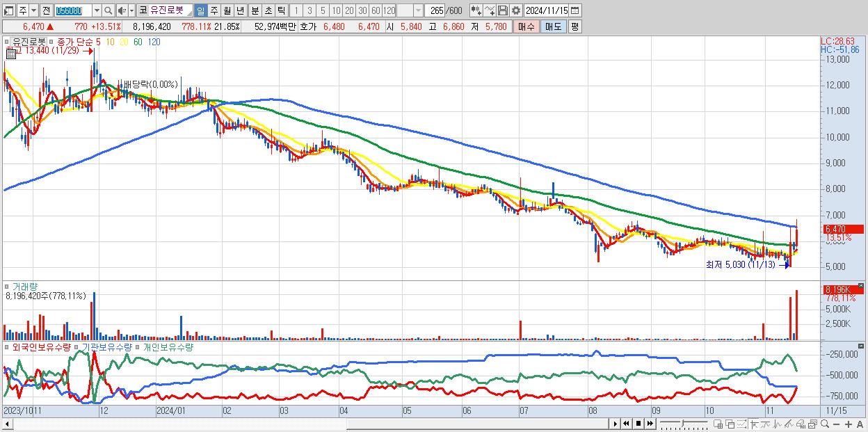Select the 년 yearly period button
The width and height of the screenshot is (868, 432).
click(240, 11)
